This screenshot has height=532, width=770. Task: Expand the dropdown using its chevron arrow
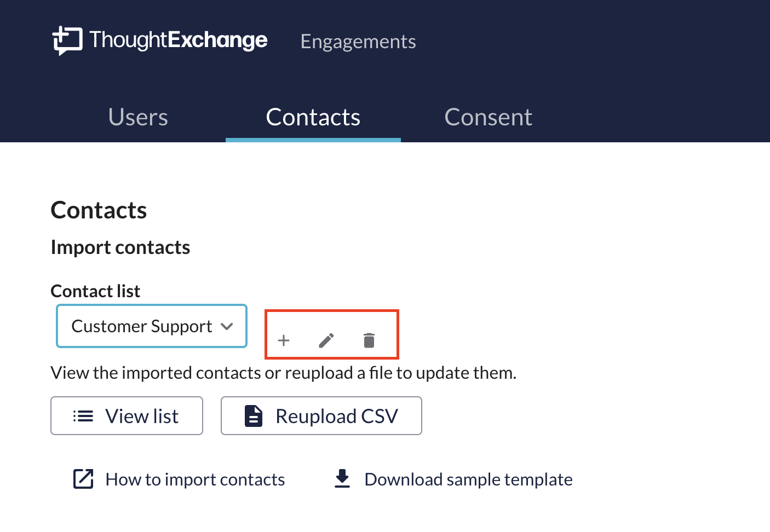click(x=227, y=327)
